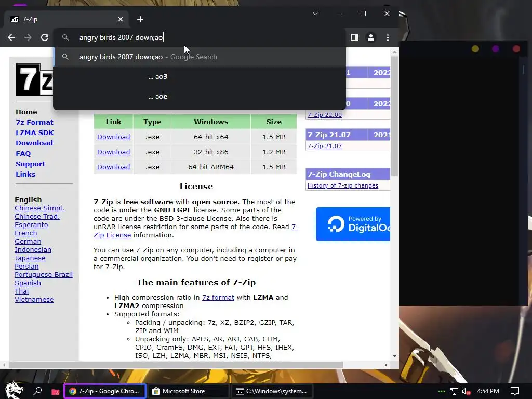Open the 7z Format sidebar link

coord(34,122)
